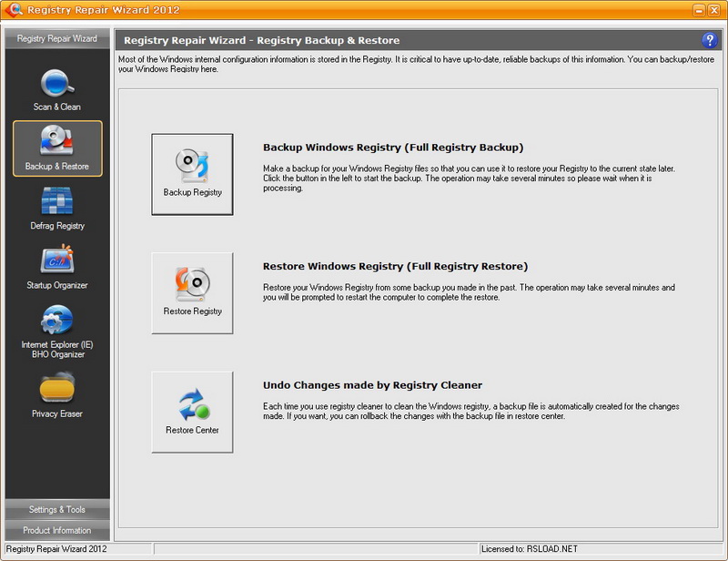Click 'Licensed to: RSLOAD.NET' in status bar
This screenshot has width=728, height=561.
pos(530,549)
